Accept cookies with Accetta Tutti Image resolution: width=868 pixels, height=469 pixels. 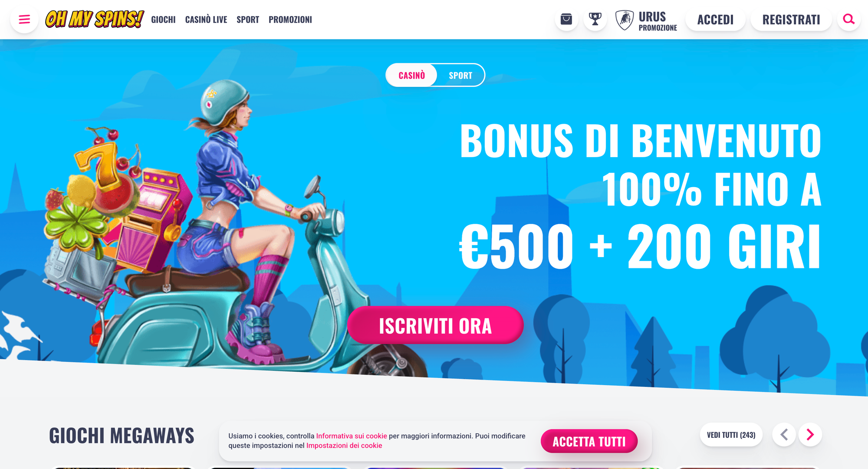tap(589, 441)
